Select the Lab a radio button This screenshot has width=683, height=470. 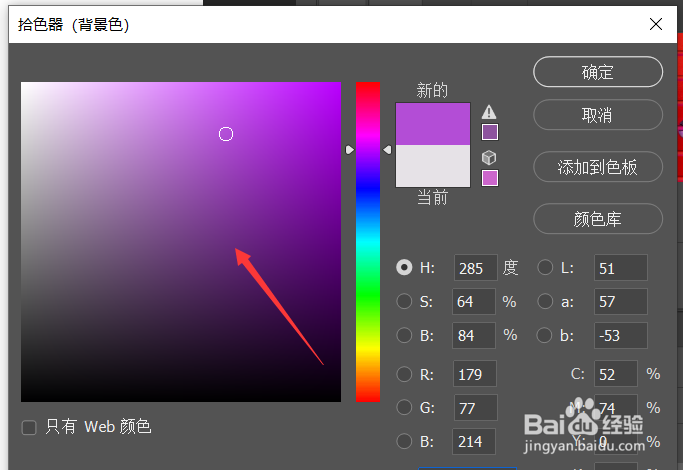click(x=545, y=301)
